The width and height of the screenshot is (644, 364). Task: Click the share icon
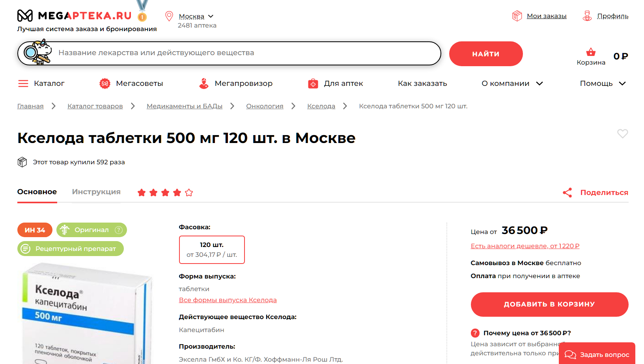(567, 193)
